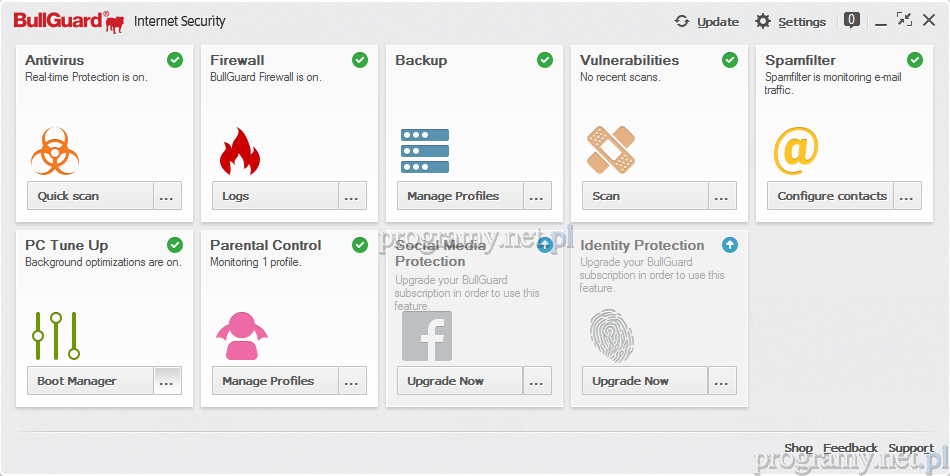The height and width of the screenshot is (476, 950).
Task: Click the Backup server stack icon
Action: 425,151
